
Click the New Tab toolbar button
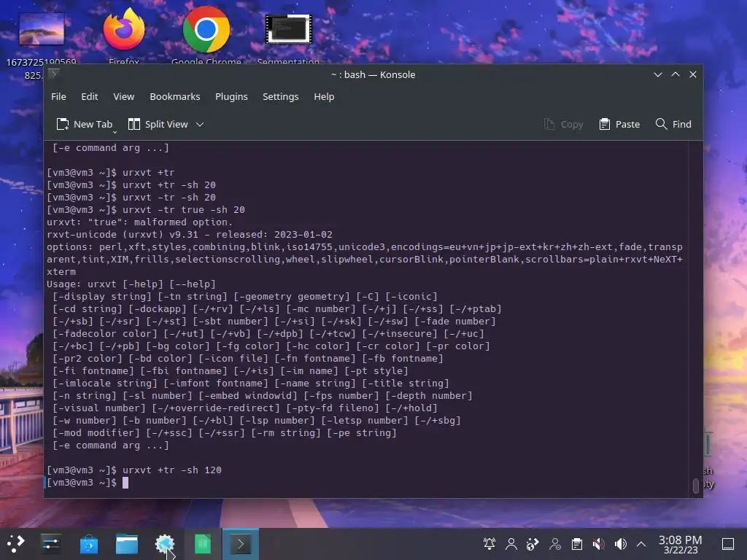(x=85, y=124)
